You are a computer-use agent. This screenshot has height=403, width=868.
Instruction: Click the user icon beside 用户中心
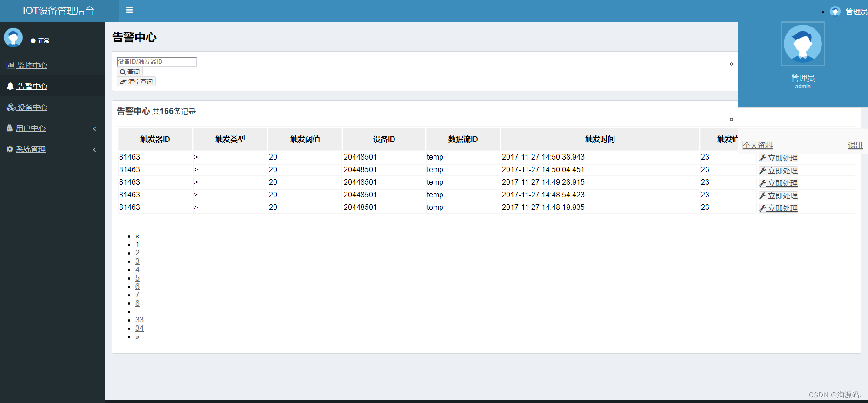(9, 128)
